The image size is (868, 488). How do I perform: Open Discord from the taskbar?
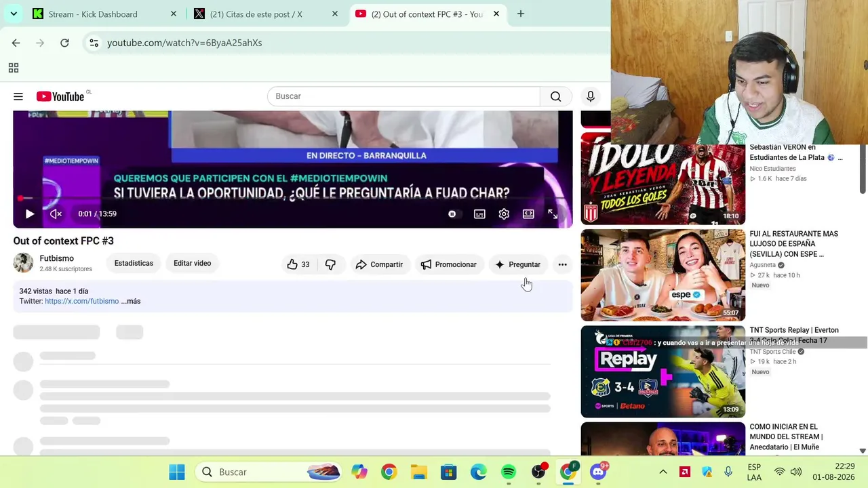click(598, 472)
